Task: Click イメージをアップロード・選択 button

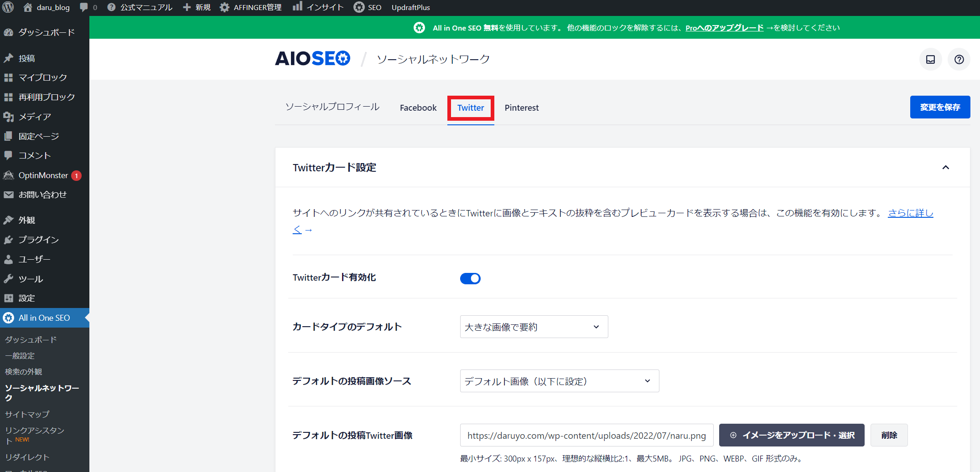Action: pyautogui.click(x=792, y=435)
